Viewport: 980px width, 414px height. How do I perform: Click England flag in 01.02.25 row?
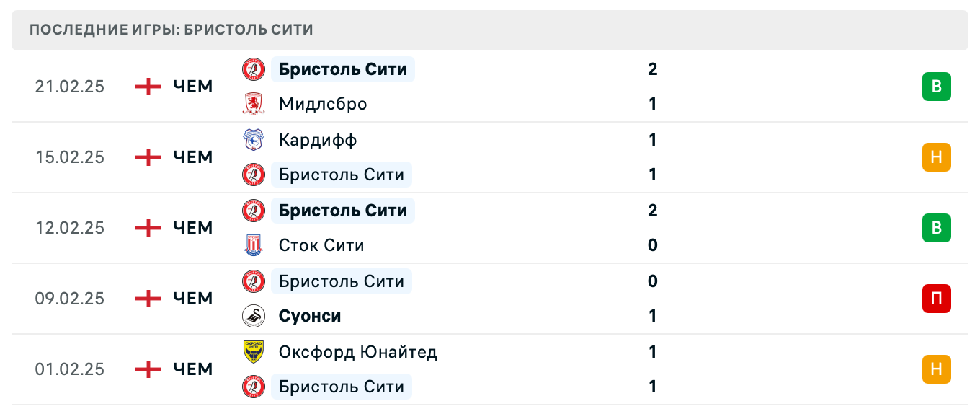coord(148,369)
